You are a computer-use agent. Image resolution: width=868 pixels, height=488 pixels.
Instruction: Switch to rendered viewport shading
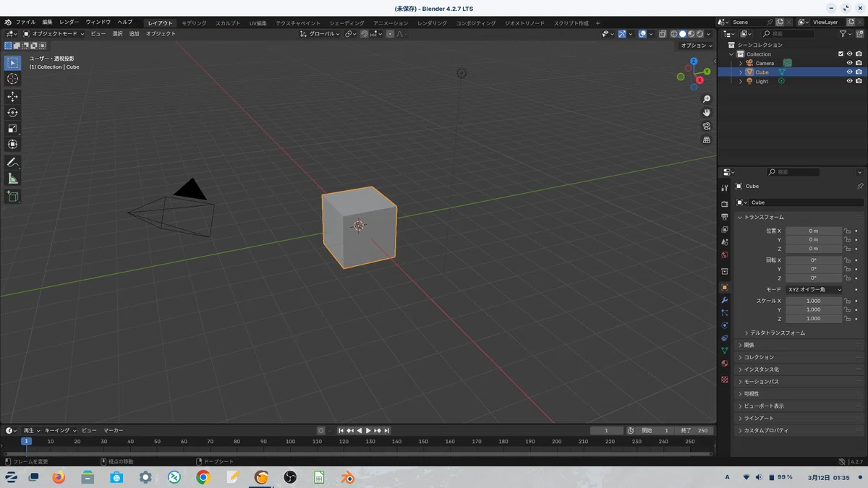(699, 34)
